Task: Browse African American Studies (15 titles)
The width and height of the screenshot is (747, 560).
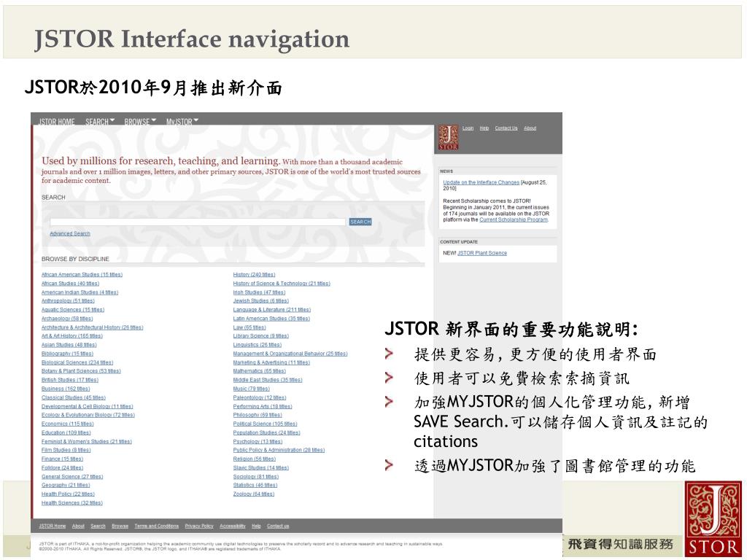Action: pyautogui.click(x=82, y=275)
